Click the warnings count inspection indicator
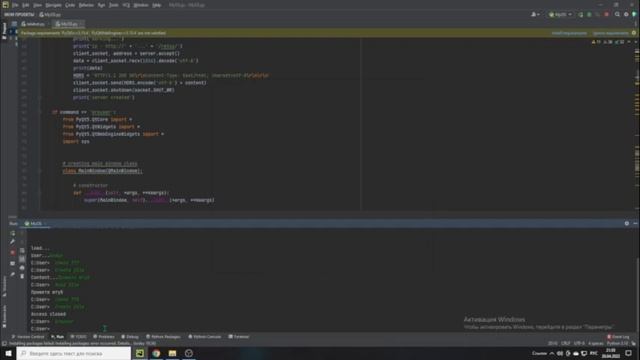640x360 pixels. pyautogui.click(x=596, y=42)
